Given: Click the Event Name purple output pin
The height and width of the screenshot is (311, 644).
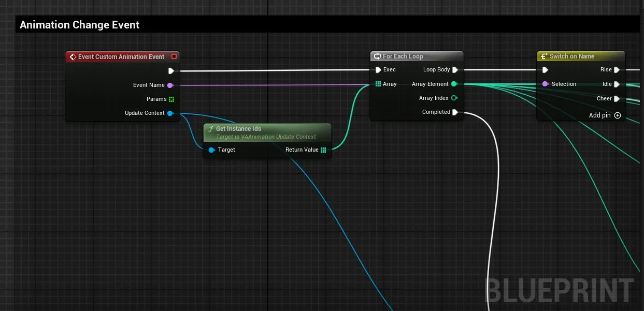Looking at the screenshot, I should pyautogui.click(x=170, y=85).
